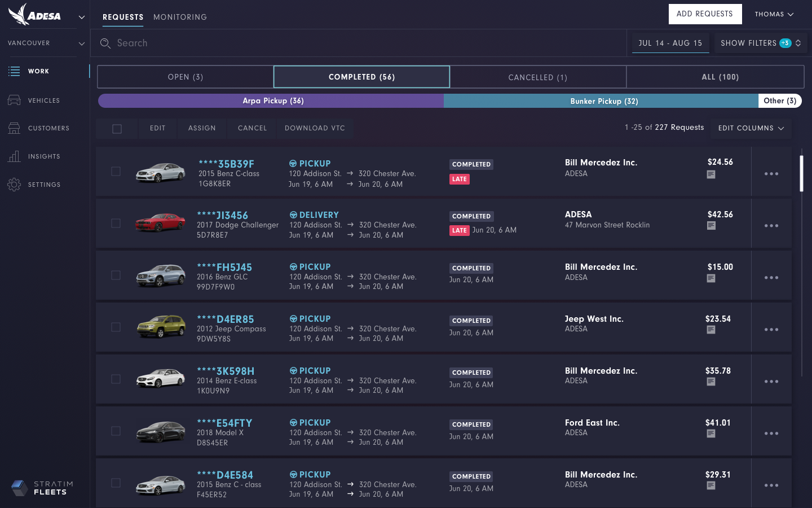The width and height of the screenshot is (812, 508).
Task: Check the ****35B39F Benz C-class row
Action: pyautogui.click(x=116, y=171)
